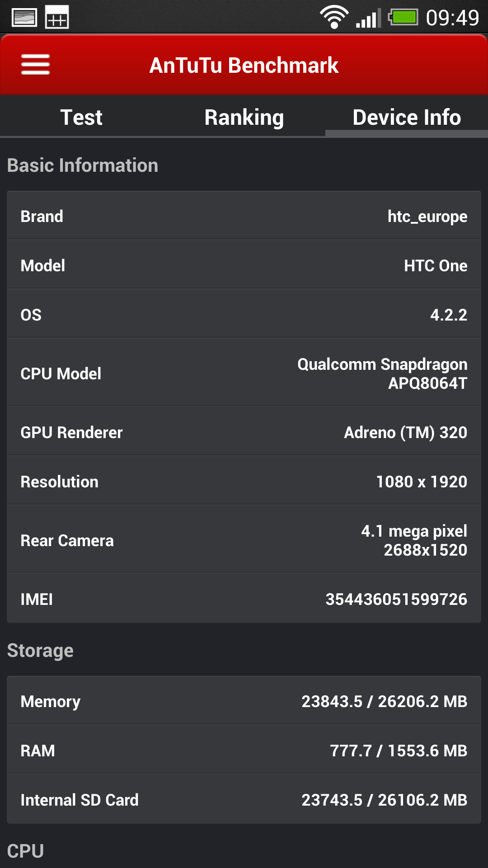
Task: Select the RAM usage row
Action: 244,750
